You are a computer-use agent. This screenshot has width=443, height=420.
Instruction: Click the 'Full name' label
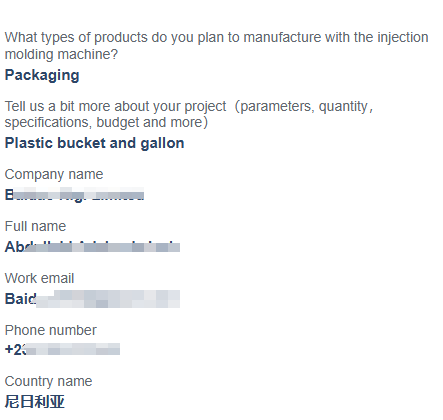pyautogui.click(x=35, y=226)
